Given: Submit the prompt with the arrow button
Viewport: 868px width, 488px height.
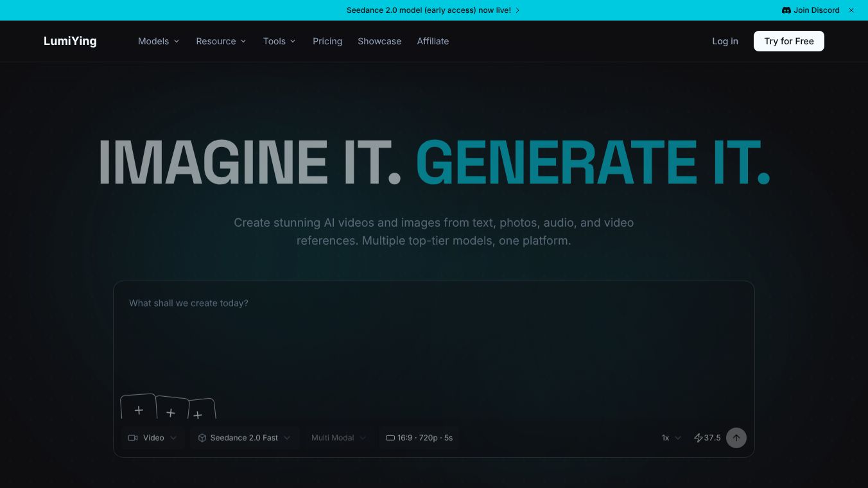Looking at the screenshot, I should (736, 438).
